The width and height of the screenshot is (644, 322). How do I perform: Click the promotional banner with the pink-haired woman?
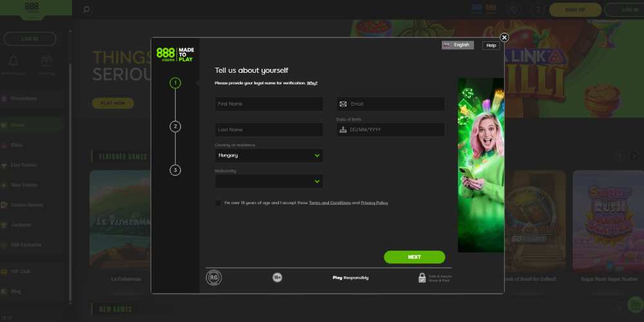[481, 165]
